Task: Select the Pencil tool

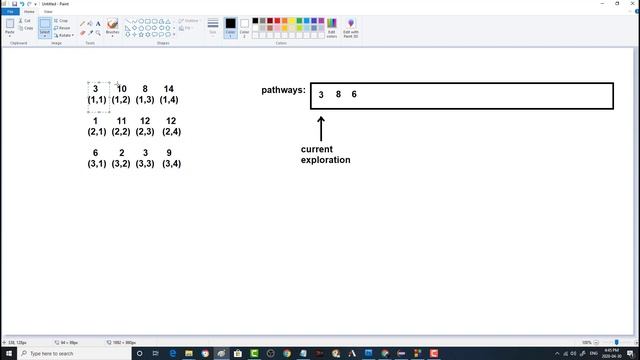Action: 82,24
